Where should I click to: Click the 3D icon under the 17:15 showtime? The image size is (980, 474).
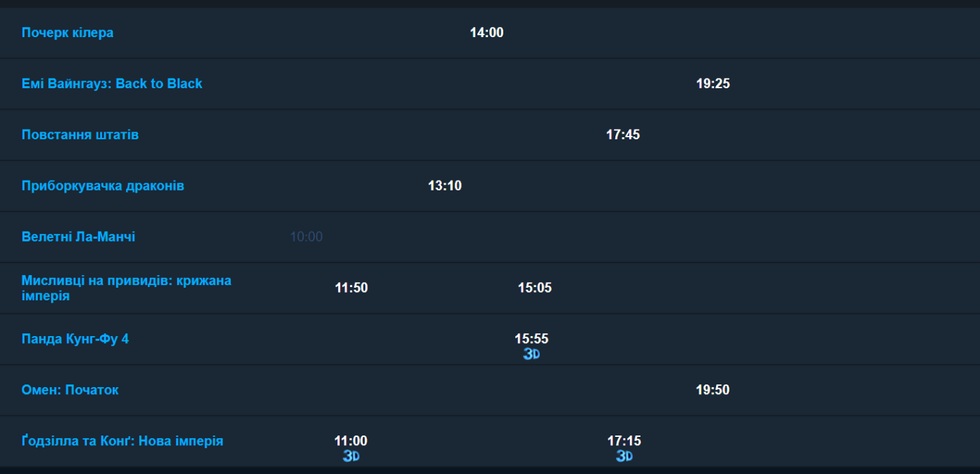click(x=624, y=456)
